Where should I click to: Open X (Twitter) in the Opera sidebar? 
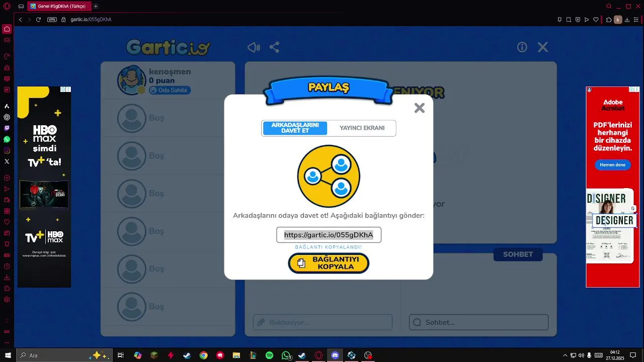pyautogui.click(x=7, y=161)
